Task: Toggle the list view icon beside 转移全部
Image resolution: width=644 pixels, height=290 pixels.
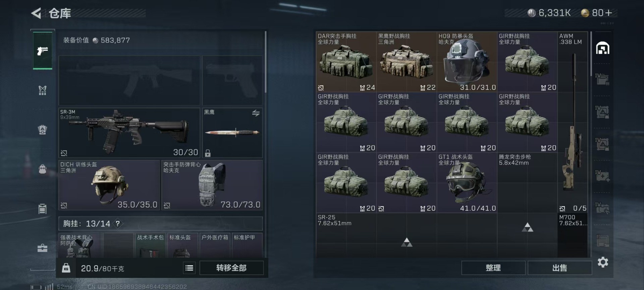Action: coord(189,268)
